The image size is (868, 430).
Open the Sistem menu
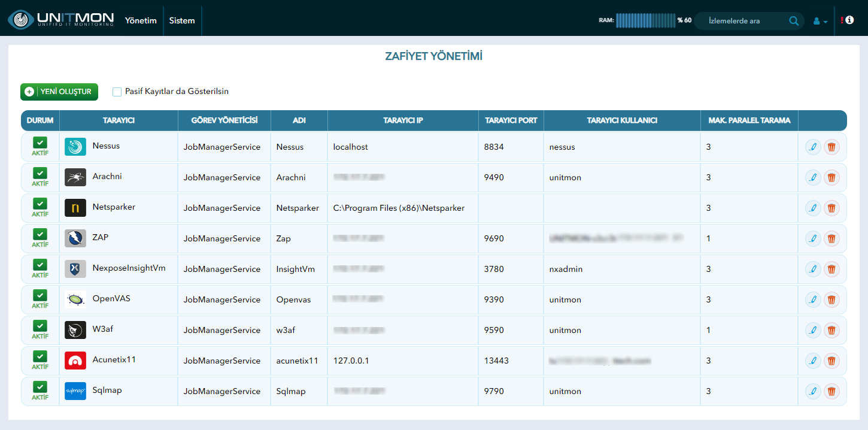pyautogui.click(x=182, y=20)
